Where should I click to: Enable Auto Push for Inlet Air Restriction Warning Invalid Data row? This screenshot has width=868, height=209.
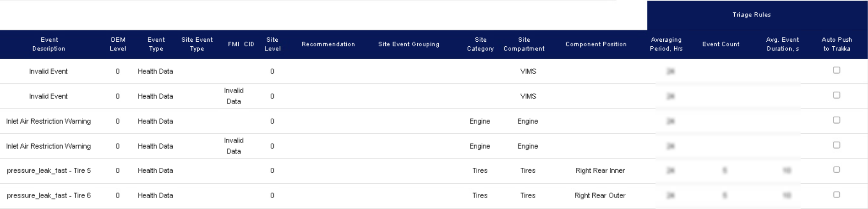pos(836,145)
